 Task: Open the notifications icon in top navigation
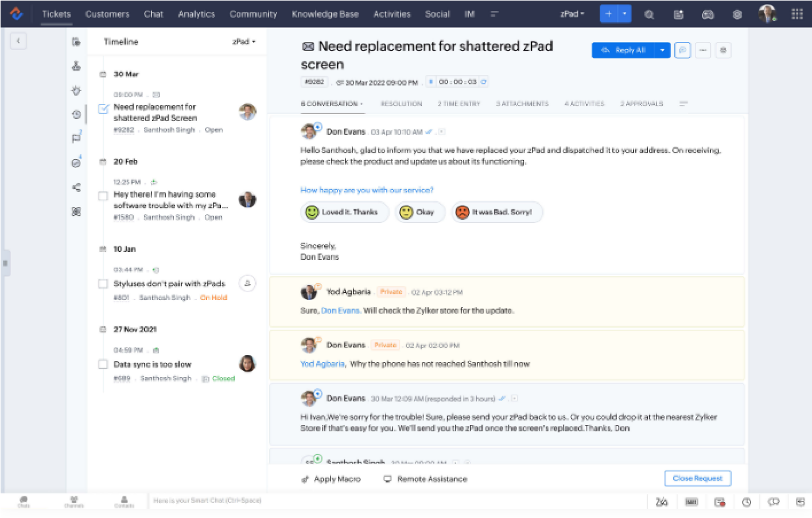(678, 14)
